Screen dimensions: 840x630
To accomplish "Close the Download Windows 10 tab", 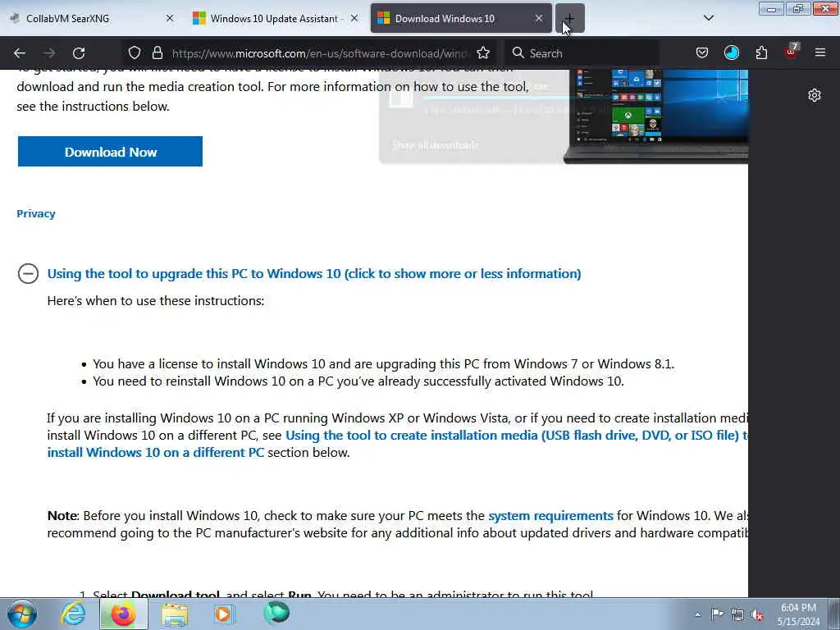I will (538, 18).
